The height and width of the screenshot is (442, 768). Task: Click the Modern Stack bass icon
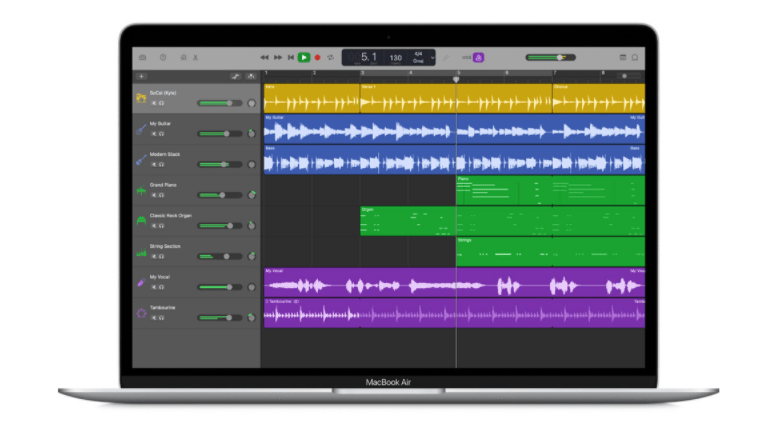tap(141, 160)
